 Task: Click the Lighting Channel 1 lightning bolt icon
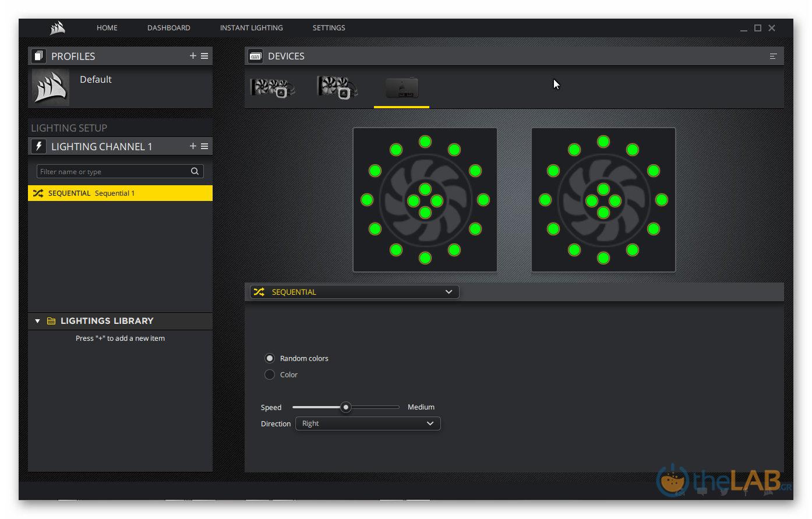(x=38, y=146)
